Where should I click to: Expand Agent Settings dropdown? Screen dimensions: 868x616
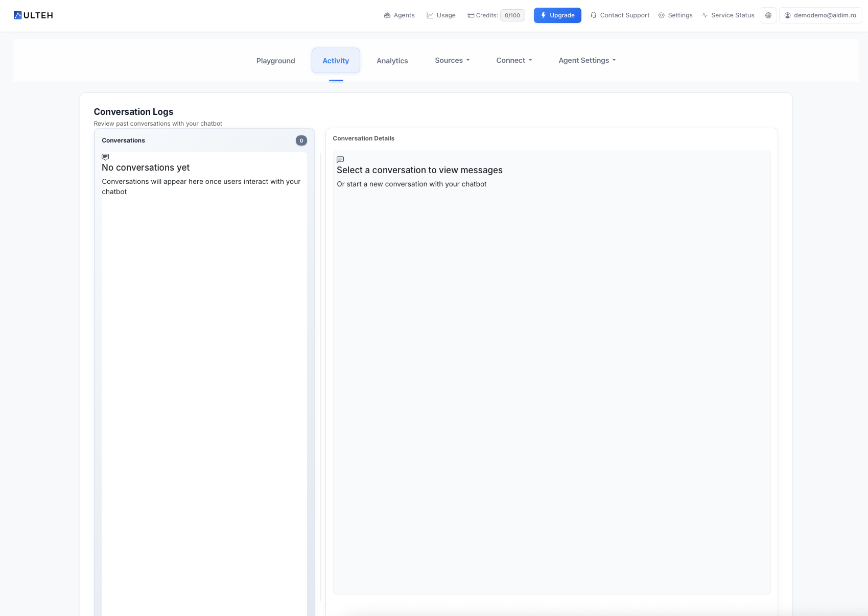click(x=587, y=60)
